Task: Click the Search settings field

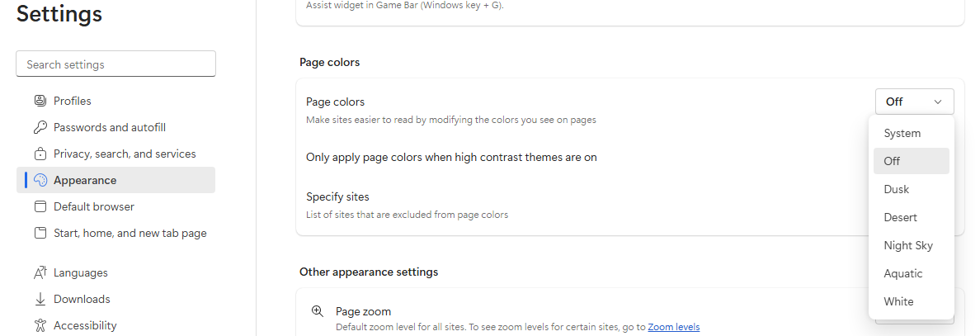Action: coord(115,64)
